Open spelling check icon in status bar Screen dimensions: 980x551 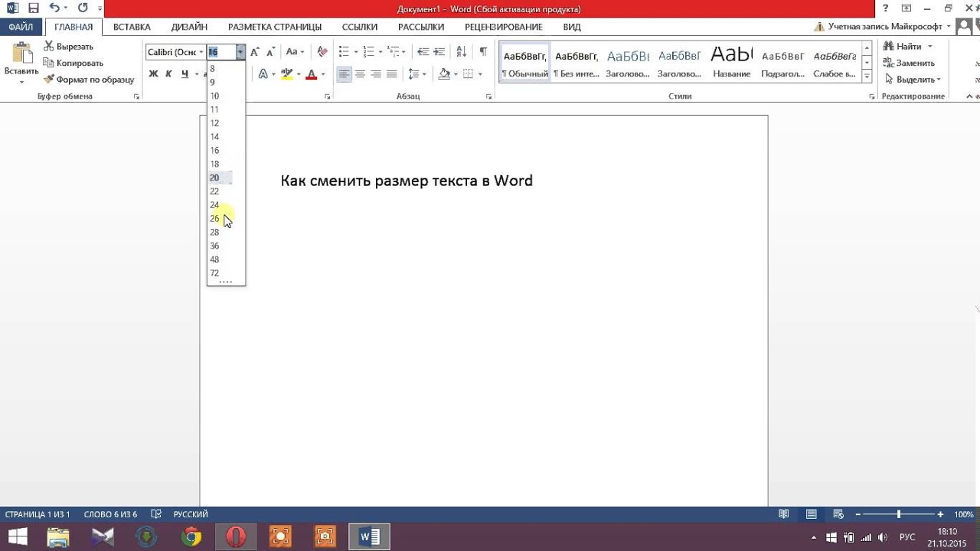pyautogui.click(x=156, y=514)
